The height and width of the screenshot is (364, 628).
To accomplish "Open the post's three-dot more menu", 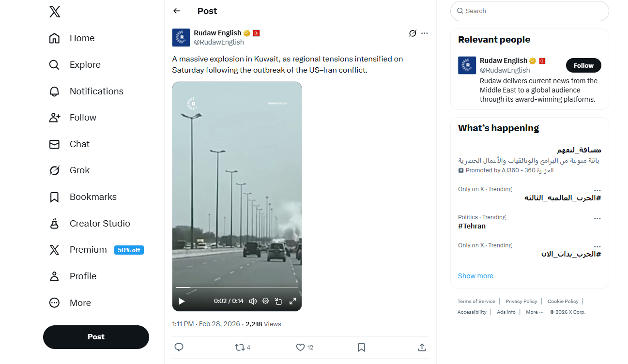I will click(x=425, y=33).
